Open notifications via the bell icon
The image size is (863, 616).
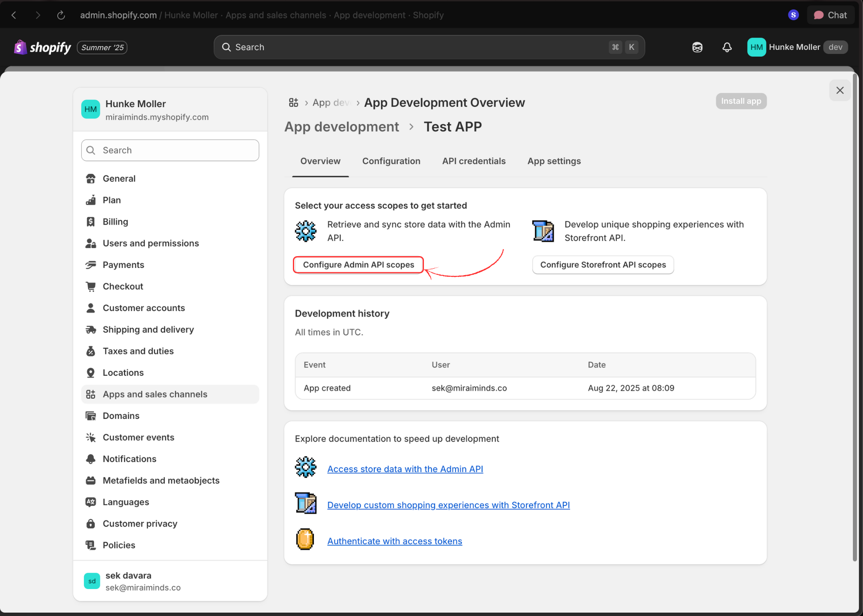(x=726, y=47)
